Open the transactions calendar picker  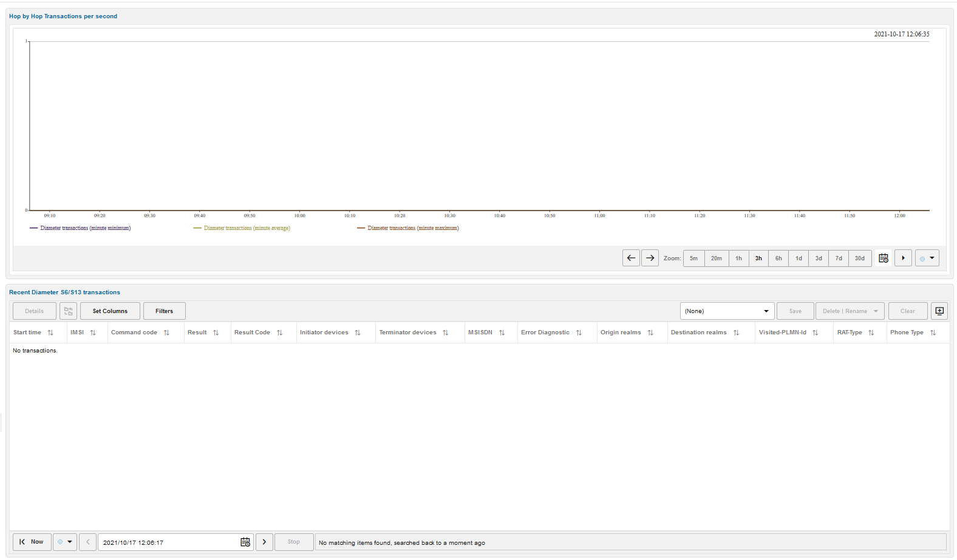pos(245,542)
